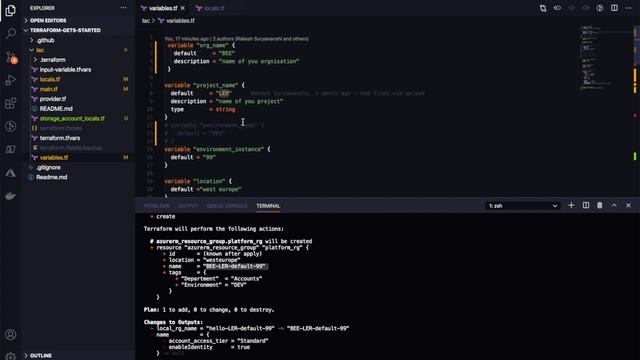Open the Azure view in activity bar

pos(11,173)
